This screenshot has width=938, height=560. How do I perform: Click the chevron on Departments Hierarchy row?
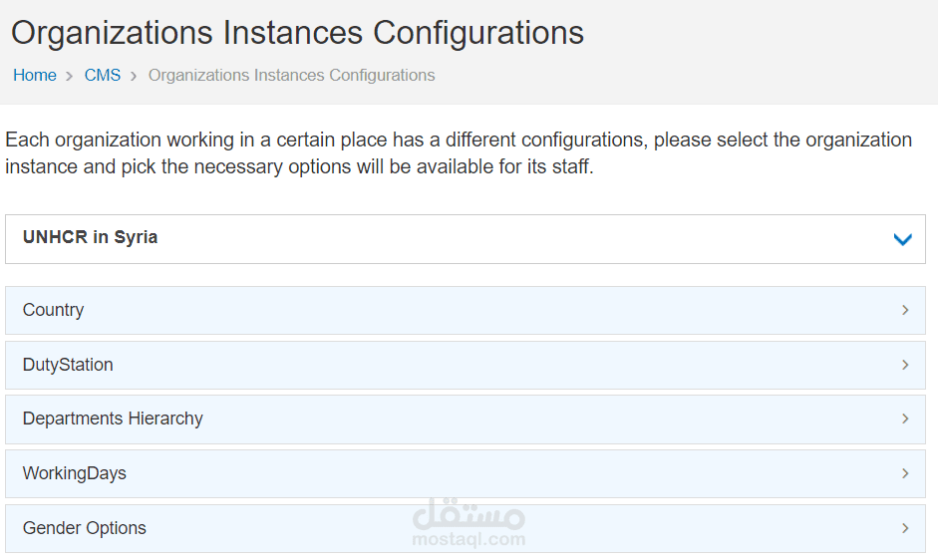[905, 419]
